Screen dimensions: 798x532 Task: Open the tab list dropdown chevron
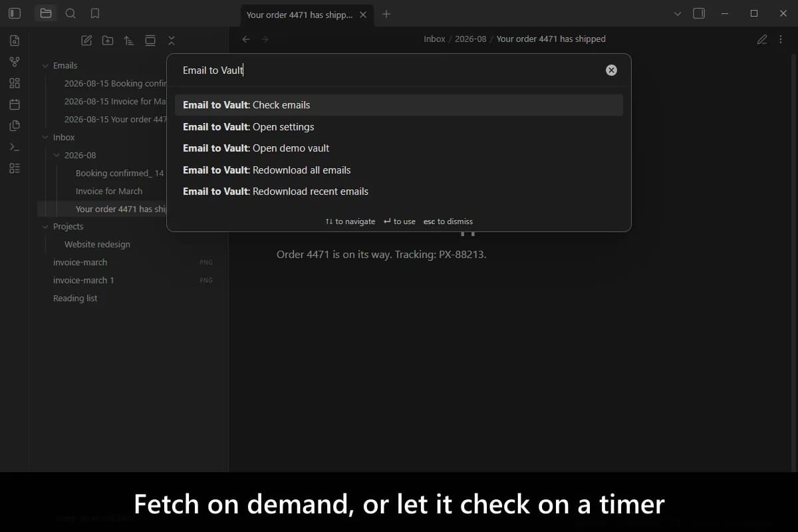tap(678, 13)
